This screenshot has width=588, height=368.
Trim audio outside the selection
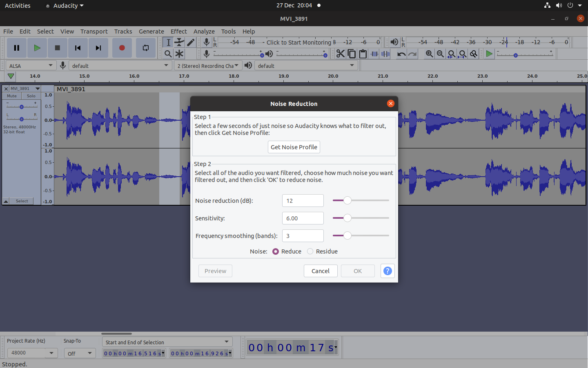[374, 54]
